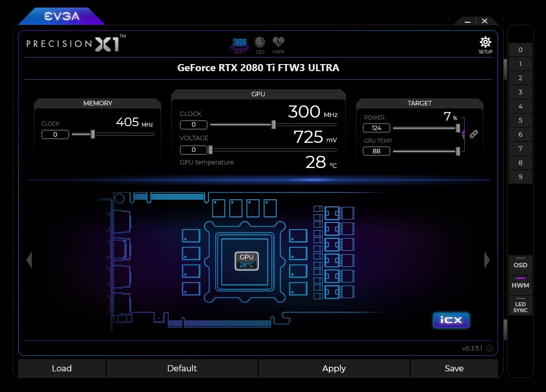Click the GPU clock offset field

tap(193, 125)
